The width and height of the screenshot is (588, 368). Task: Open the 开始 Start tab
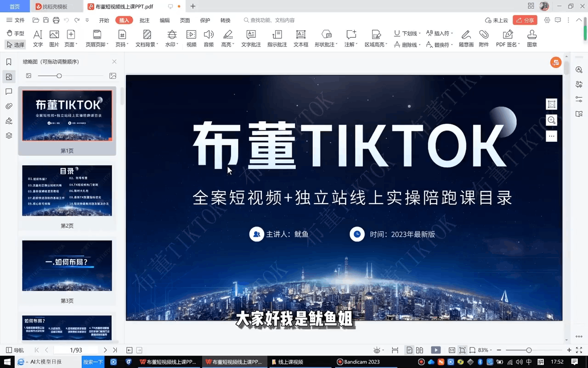click(x=104, y=20)
